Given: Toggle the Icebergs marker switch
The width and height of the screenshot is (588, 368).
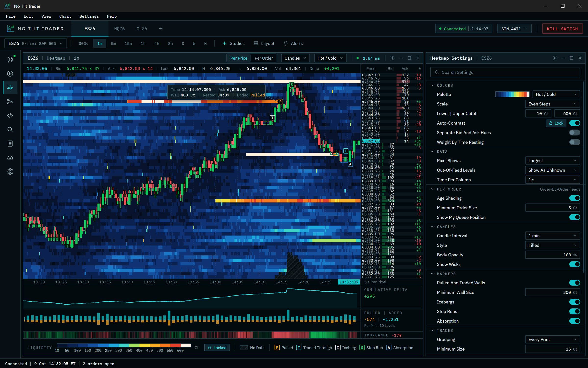Looking at the screenshot, I should tap(575, 302).
